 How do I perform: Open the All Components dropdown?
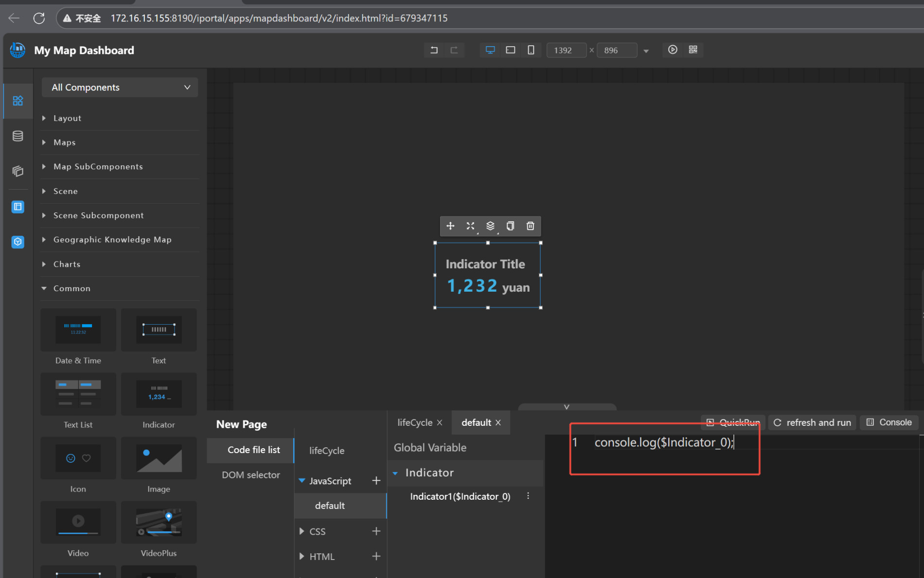click(120, 88)
